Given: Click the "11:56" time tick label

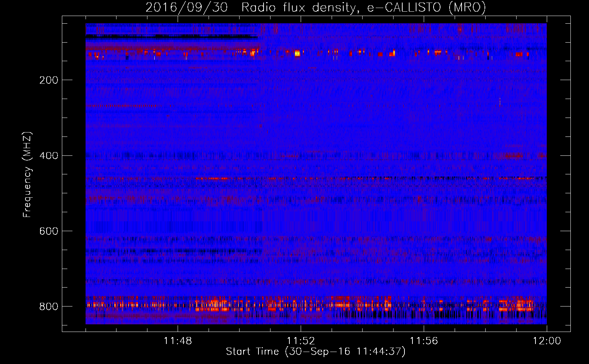Looking at the screenshot, I should (x=424, y=341).
